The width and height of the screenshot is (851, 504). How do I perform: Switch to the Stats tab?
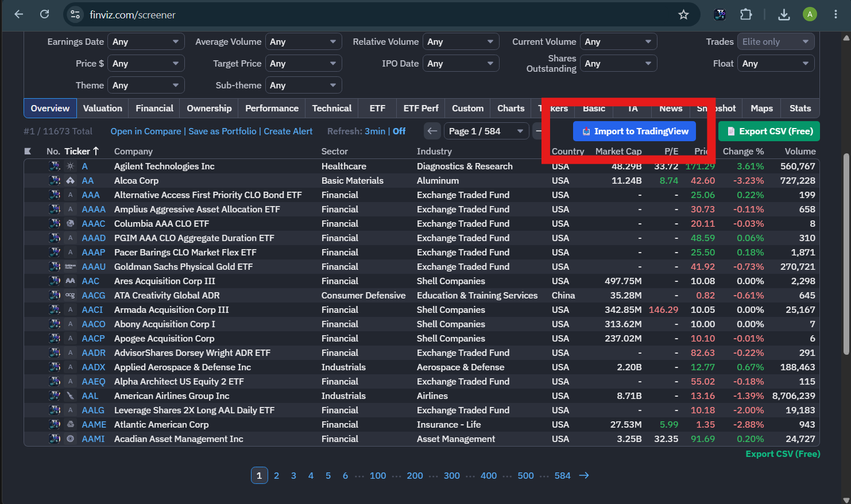(800, 108)
